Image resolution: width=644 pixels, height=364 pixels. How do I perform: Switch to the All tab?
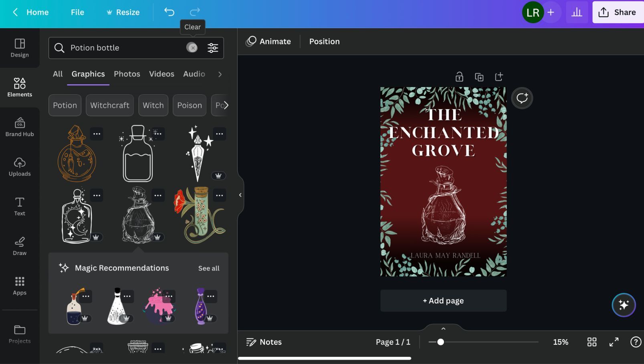[58, 74]
